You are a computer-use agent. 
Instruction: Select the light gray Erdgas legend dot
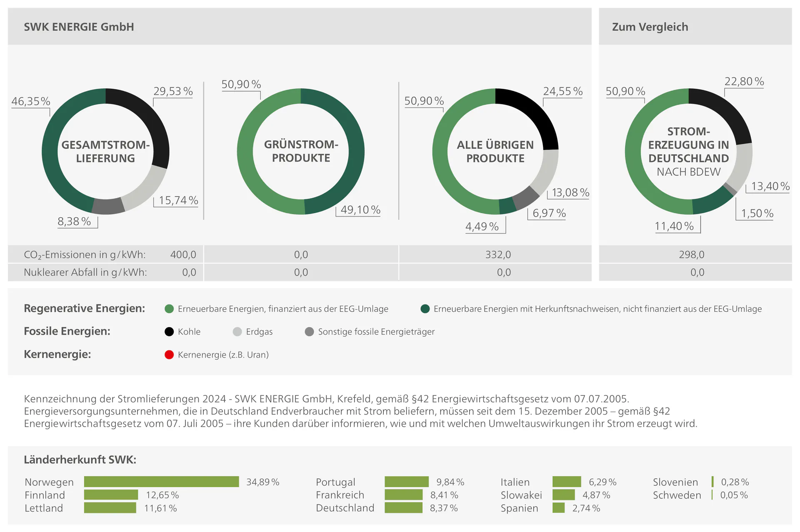[x=237, y=332]
